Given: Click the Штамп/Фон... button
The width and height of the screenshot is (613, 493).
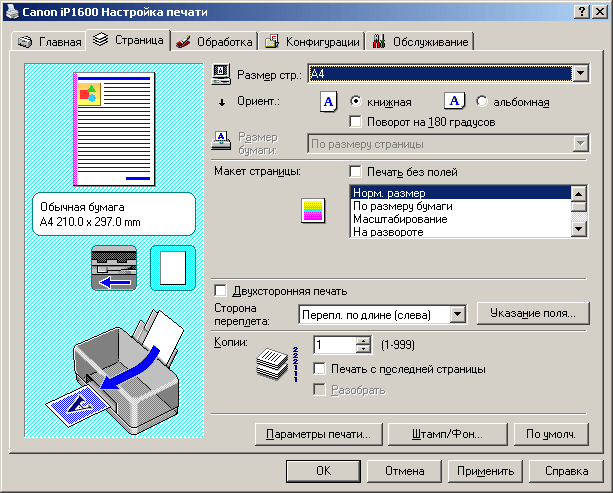Looking at the screenshot, I should point(448,434).
